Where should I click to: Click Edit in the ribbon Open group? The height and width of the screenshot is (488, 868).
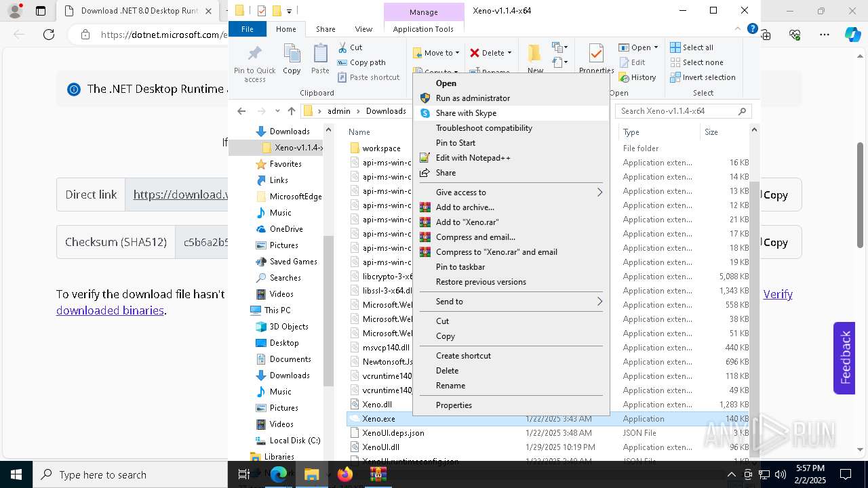[x=632, y=62]
